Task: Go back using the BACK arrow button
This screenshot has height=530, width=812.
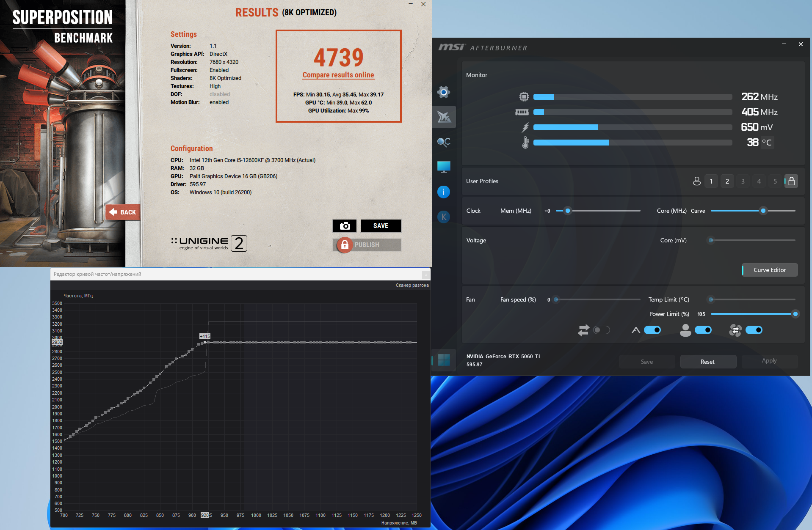Action: (x=123, y=212)
